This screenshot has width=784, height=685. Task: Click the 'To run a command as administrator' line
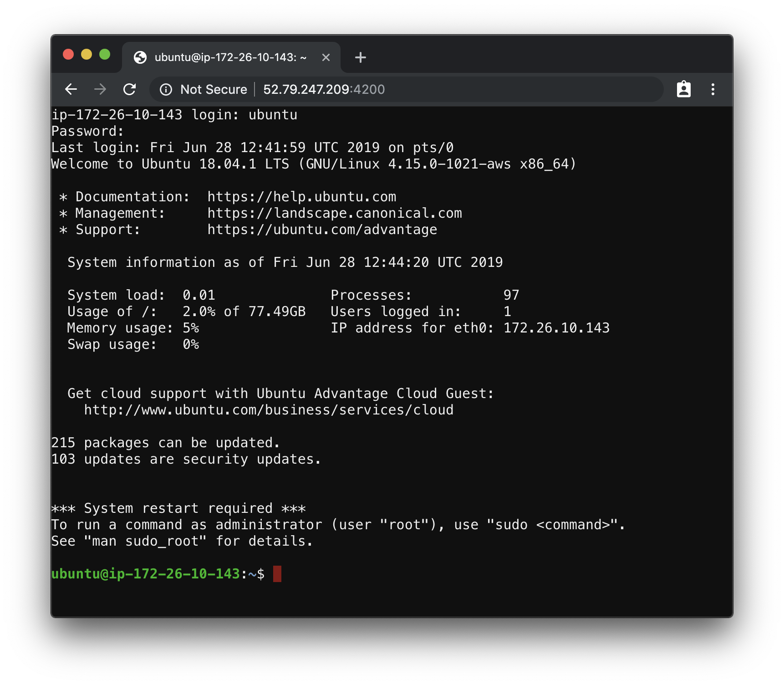coord(338,525)
